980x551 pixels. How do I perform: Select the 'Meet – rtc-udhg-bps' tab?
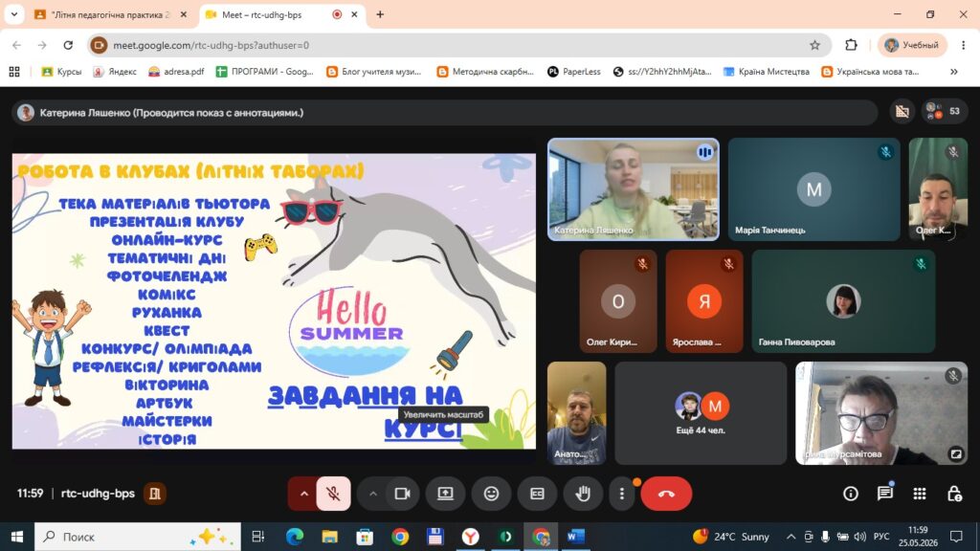tap(281, 14)
